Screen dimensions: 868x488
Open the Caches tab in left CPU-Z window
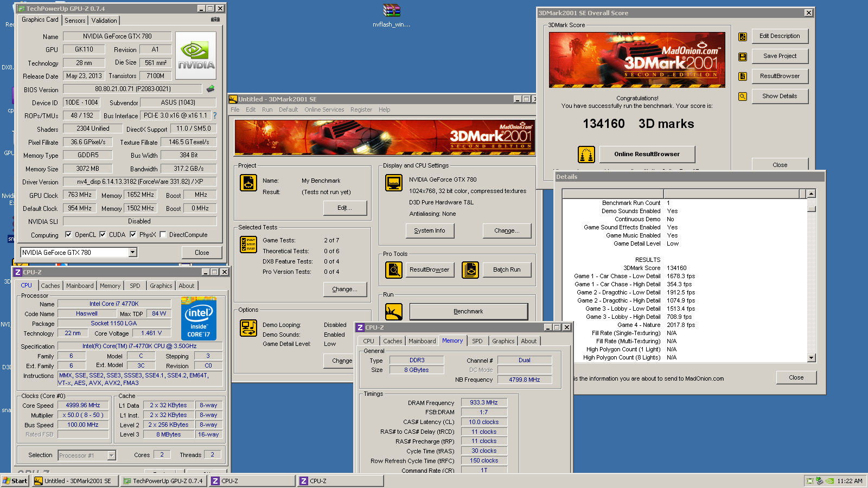pyautogui.click(x=50, y=286)
